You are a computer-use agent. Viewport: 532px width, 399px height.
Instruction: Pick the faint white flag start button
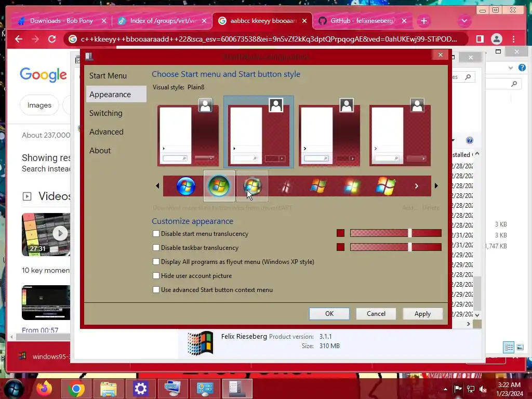286,187
